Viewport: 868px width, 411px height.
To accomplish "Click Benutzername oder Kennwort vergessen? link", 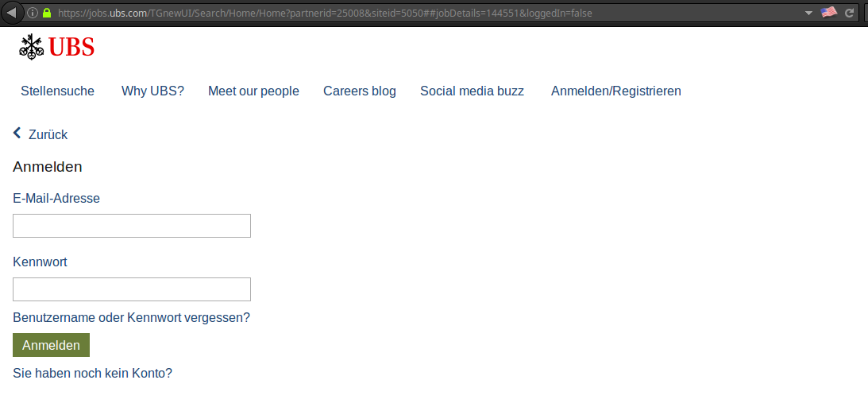I will (131, 318).
